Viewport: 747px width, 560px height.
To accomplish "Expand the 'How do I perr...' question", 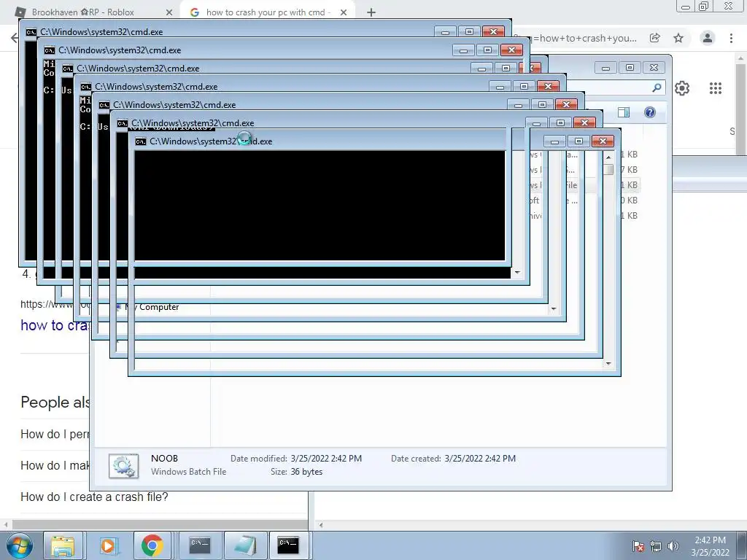I will tap(55, 434).
